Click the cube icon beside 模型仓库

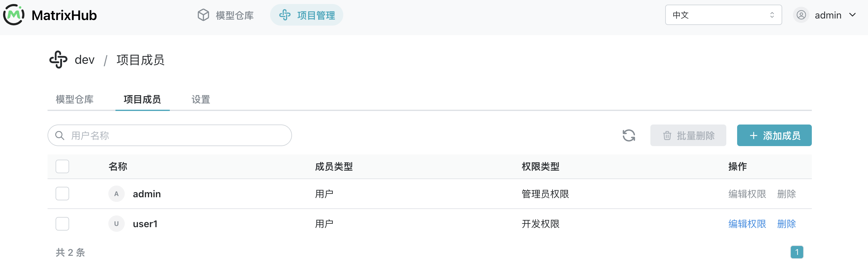tap(203, 15)
